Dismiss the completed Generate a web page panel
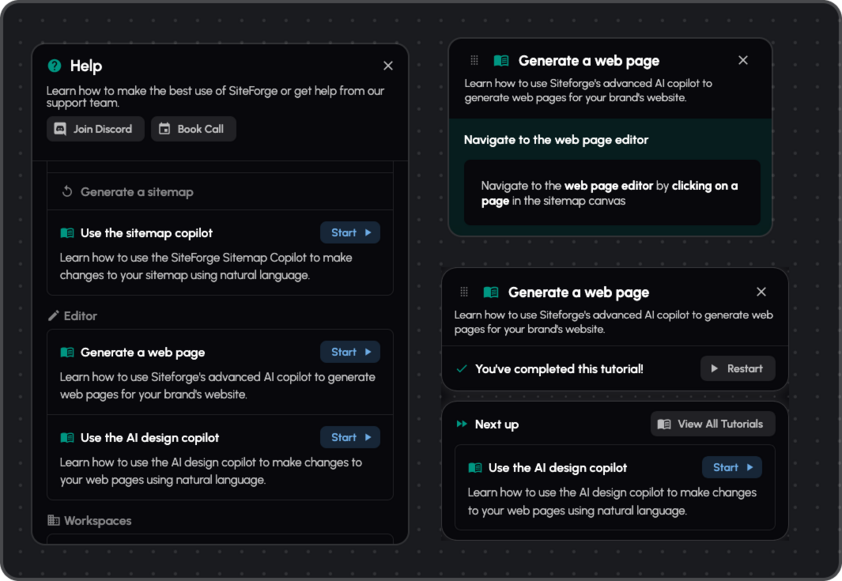The height and width of the screenshot is (581, 842). [761, 292]
